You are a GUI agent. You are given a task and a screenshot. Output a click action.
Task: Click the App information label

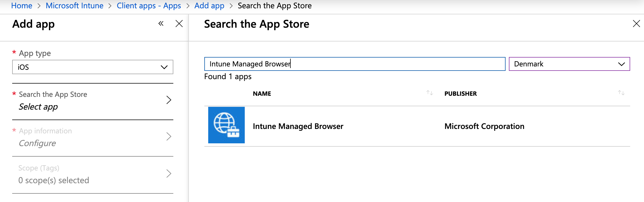point(45,131)
